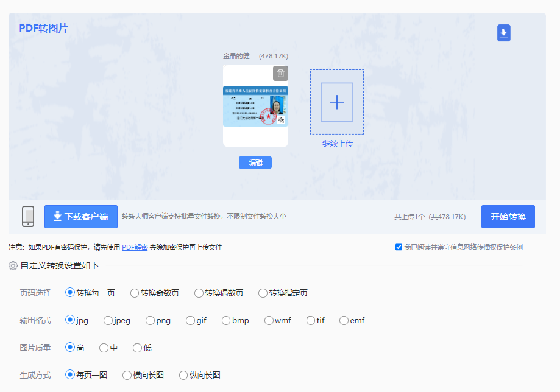Select 转换指定页 page option
The image size is (560, 392).
262,293
